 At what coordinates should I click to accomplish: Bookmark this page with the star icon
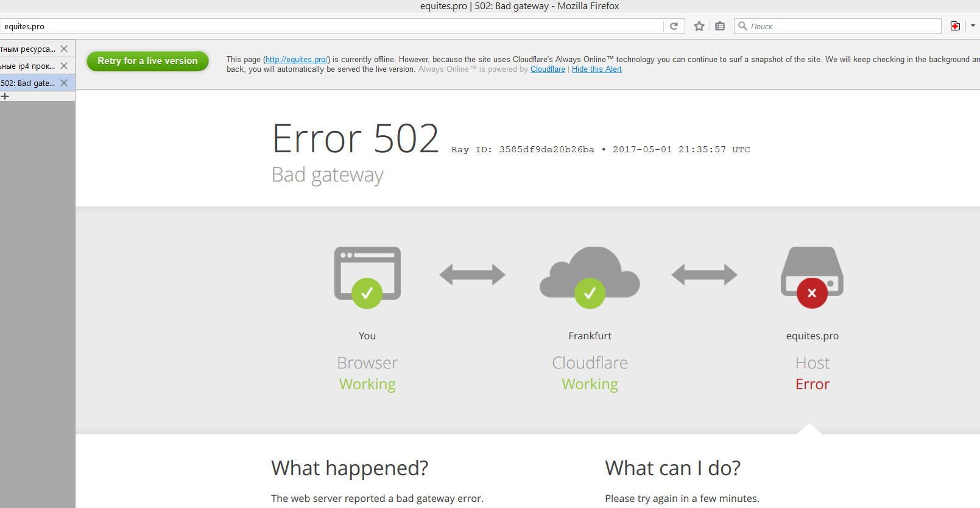[x=699, y=26]
